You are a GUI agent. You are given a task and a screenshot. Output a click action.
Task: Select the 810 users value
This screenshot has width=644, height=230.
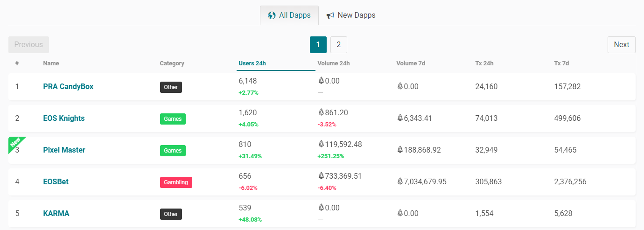[245, 145]
